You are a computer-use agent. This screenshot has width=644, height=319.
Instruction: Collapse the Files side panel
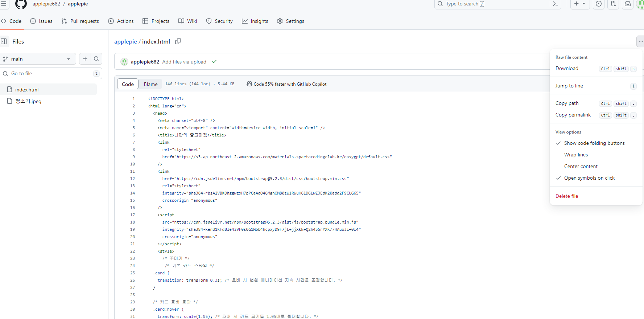[x=4, y=41]
